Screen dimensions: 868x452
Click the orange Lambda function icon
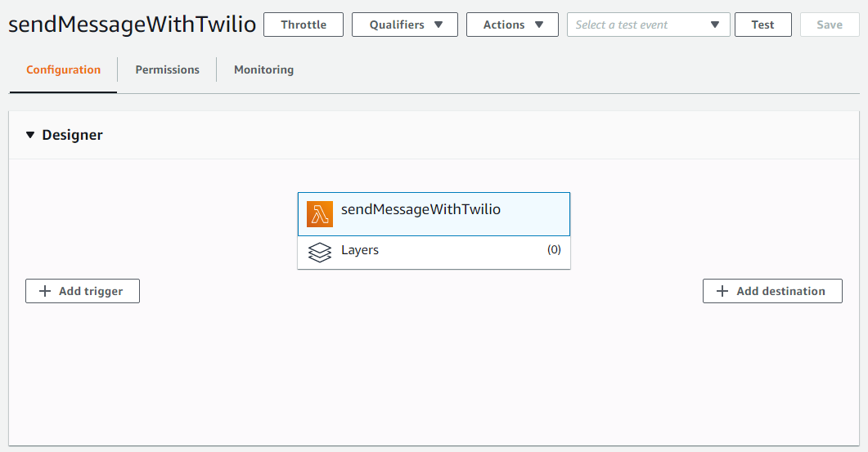coord(319,214)
